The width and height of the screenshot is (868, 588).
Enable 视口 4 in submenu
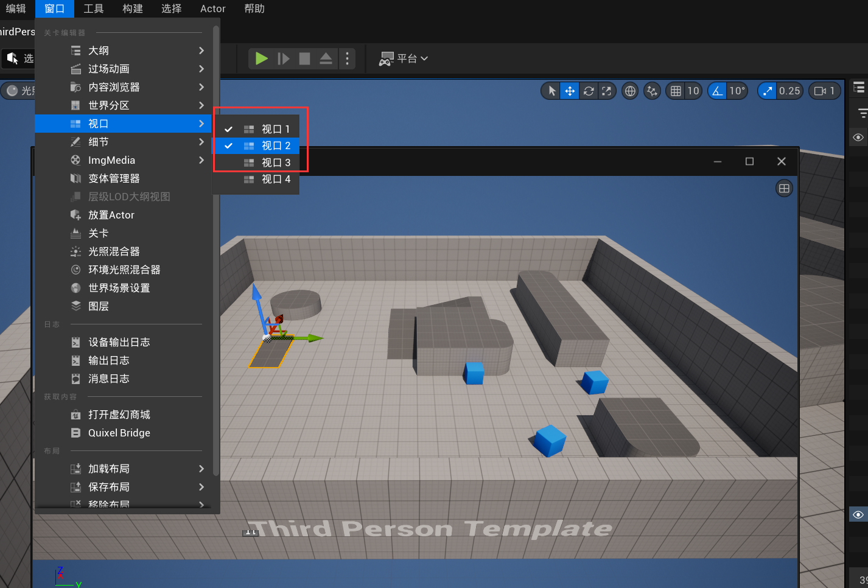pyautogui.click(x=256, y=179)
